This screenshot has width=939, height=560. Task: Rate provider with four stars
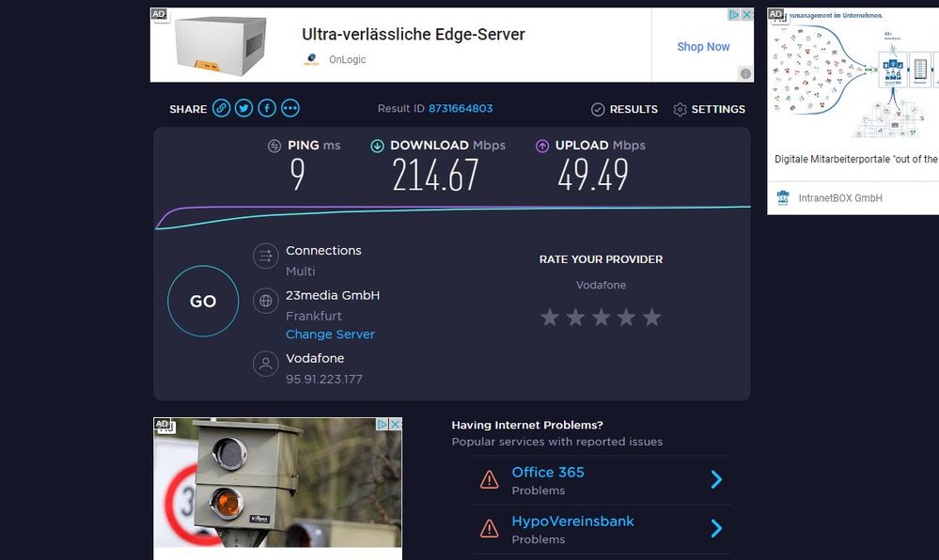pos(626,317)
